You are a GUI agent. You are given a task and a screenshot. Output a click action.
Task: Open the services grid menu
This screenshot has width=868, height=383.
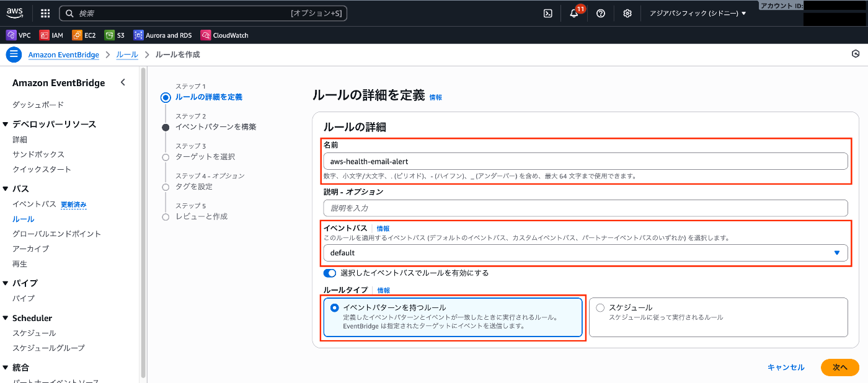[45, 13]
